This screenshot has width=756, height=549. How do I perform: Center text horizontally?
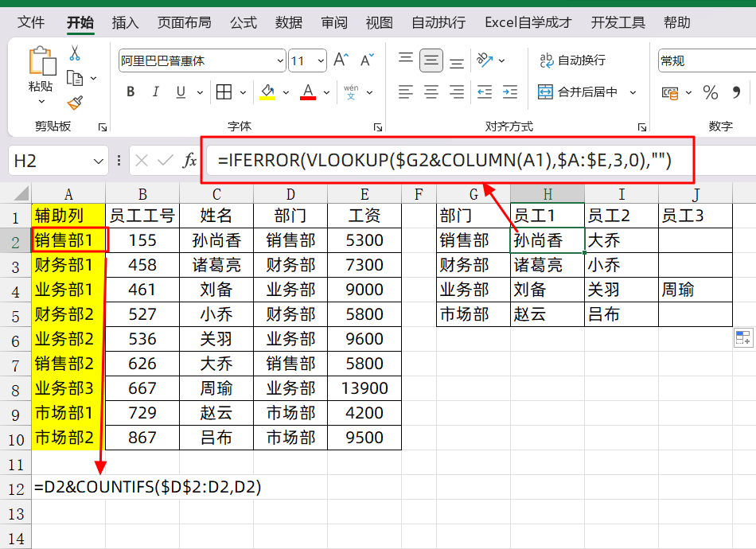431,91
